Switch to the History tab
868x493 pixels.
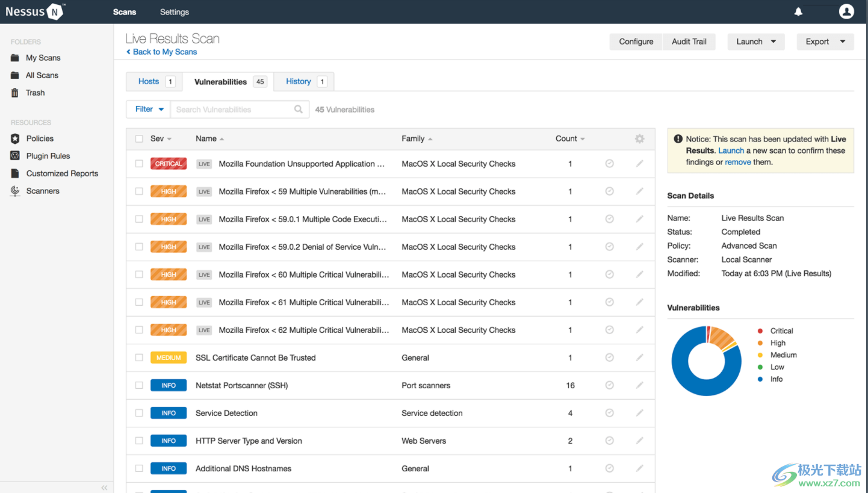click(x=299, y=82)
